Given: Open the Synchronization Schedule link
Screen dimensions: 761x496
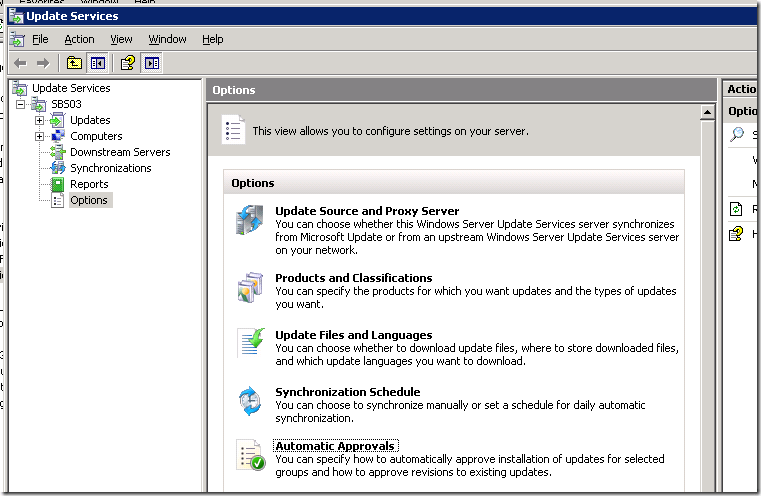Looking at the screenshot, I should click(x=347, y=392).
